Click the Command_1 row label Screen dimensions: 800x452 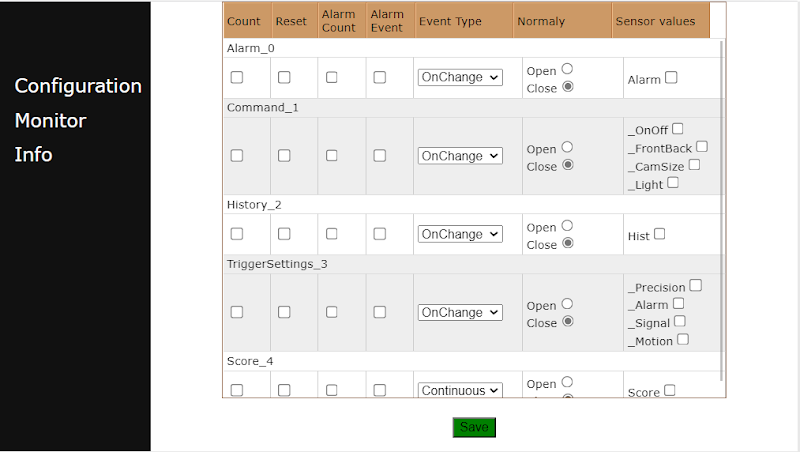(263, 108)
